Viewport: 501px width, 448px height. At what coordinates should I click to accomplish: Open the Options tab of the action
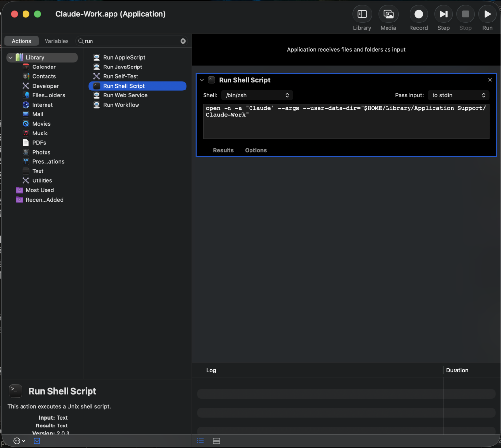(x=255, y=150)
